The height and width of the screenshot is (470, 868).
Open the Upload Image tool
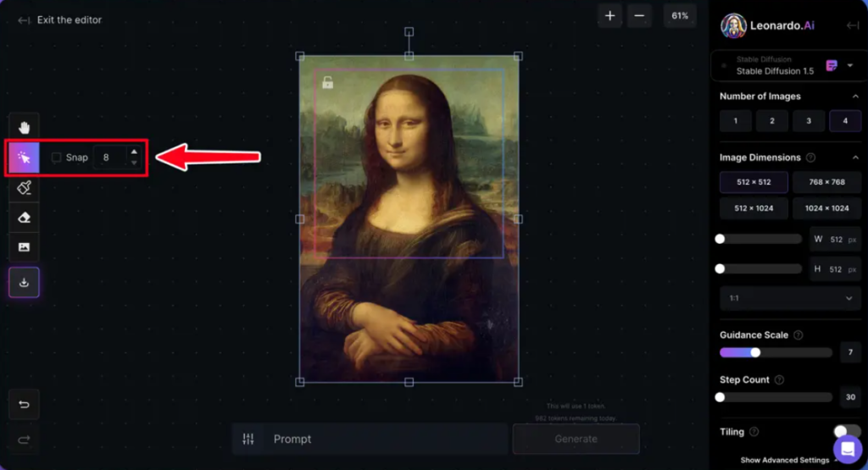[x=24, y=247]
